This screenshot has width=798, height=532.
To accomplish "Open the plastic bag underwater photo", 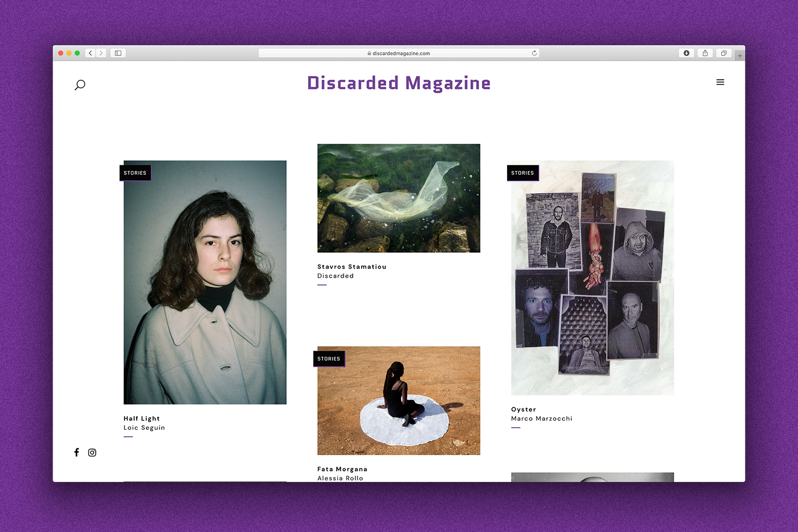I will (x=398, y=198).
